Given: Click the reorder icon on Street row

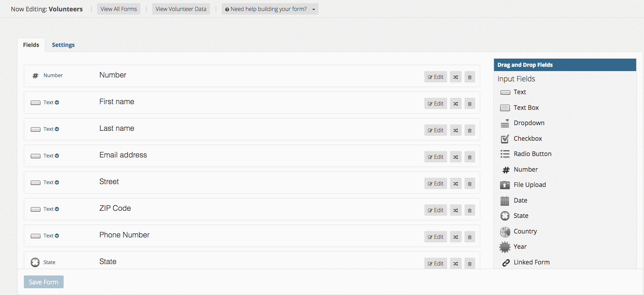Looking at the screenshot, I should (x=456, y=184).
